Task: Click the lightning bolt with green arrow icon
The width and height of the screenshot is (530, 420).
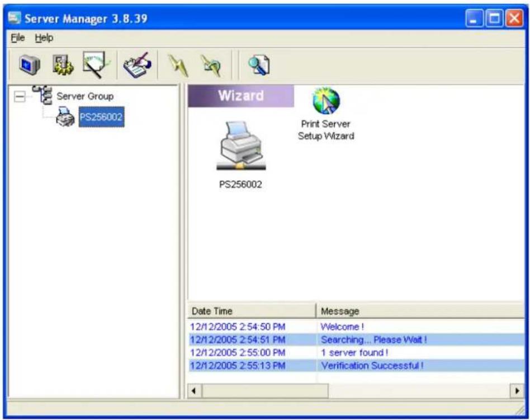Action: point(211,65)
